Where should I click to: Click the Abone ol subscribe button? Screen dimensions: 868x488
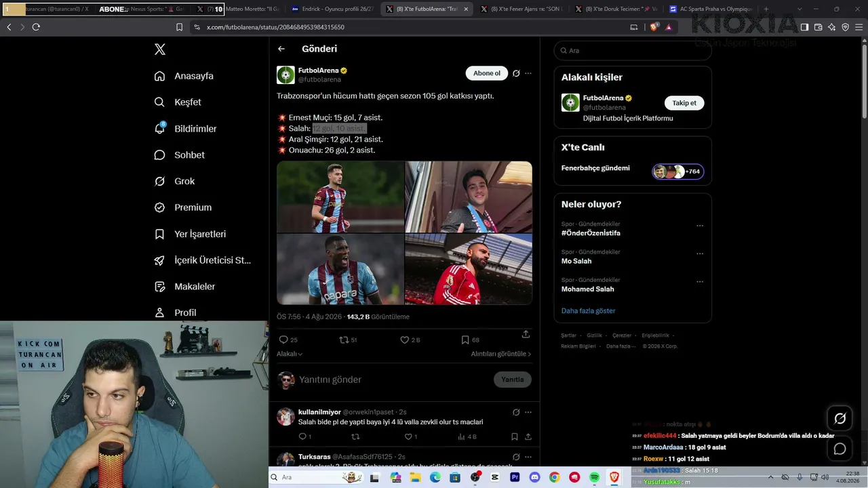487,73
